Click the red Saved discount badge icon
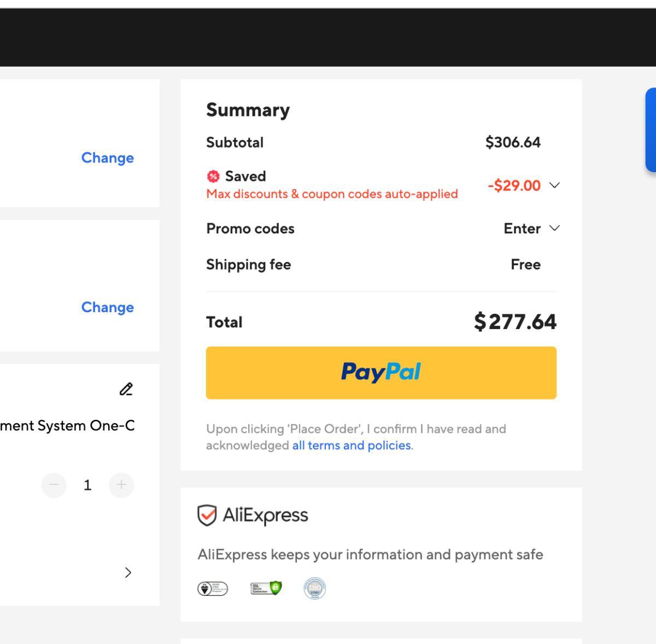The height and width of the screenshot is (644, 656). click(213, 176)
